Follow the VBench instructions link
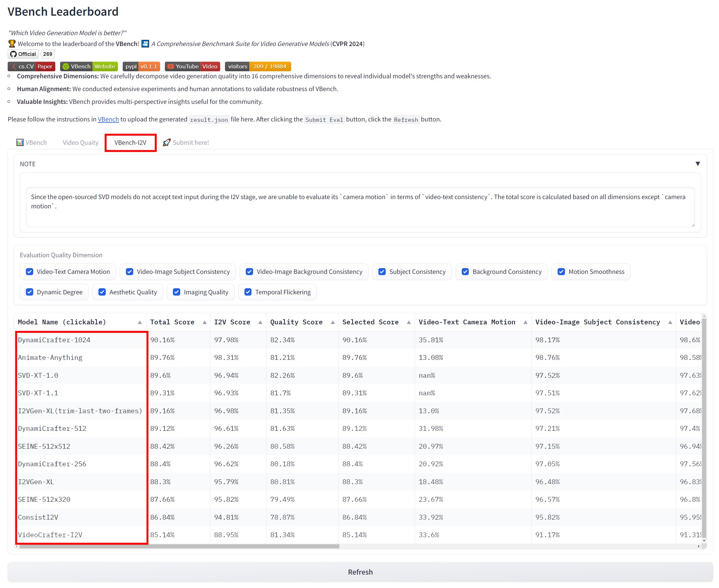Viewport: 719px width, 588px height. (108, 119)
